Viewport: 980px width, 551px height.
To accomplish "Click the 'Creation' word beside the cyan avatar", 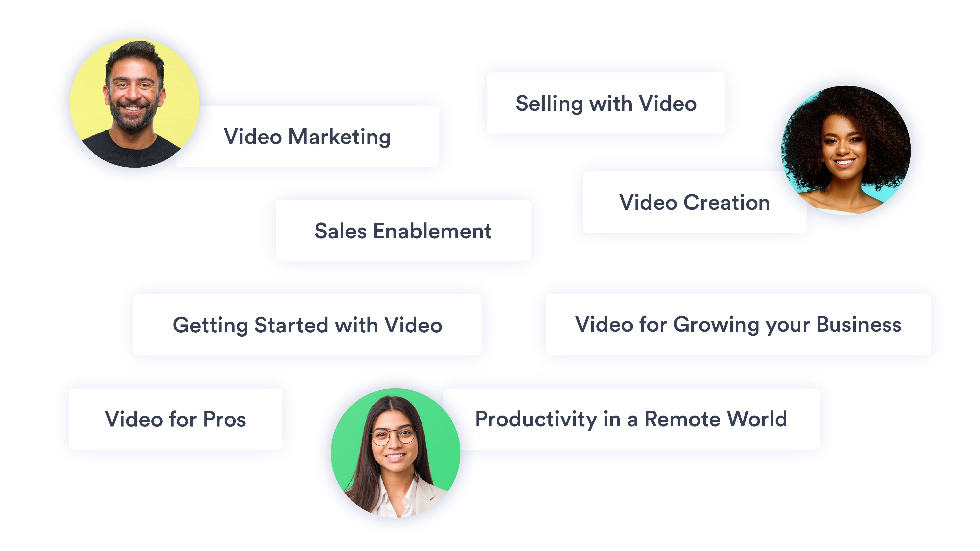I will click(727, 202).
